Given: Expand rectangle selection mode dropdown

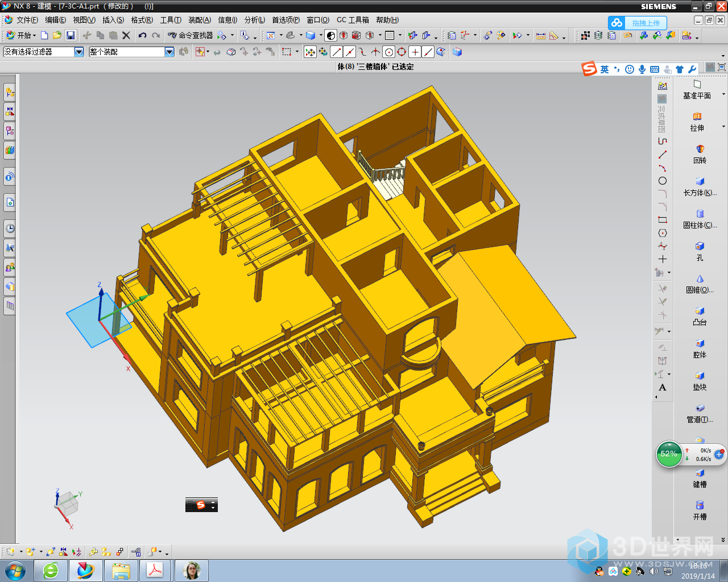Looking at the screenshot, I should pos(297,52).
